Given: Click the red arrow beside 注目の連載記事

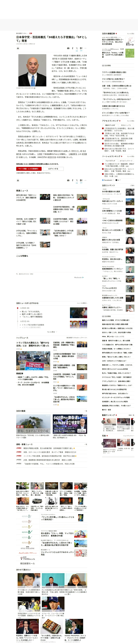Looking at the screenshot, I should tap(116, 33).
